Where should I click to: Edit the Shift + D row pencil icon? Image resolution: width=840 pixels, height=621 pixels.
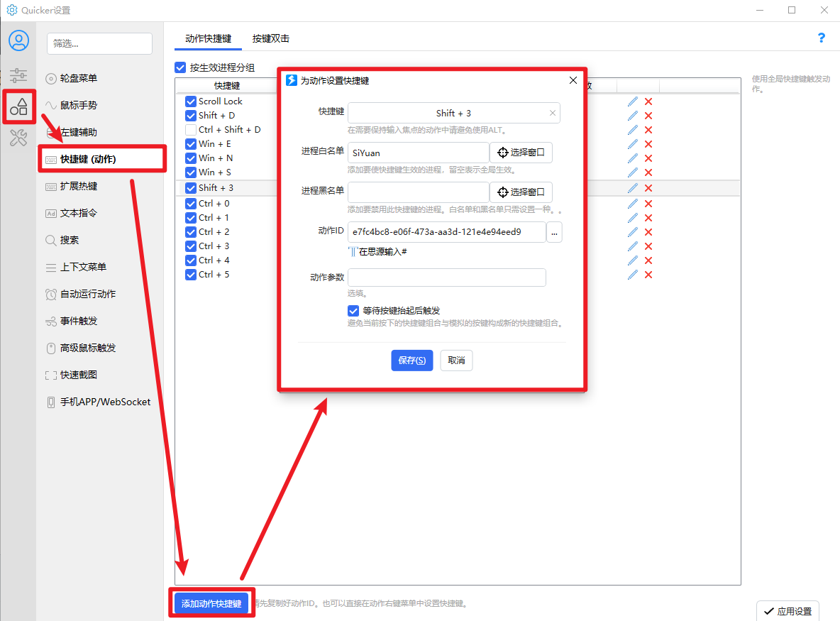[x=633, y=116]
